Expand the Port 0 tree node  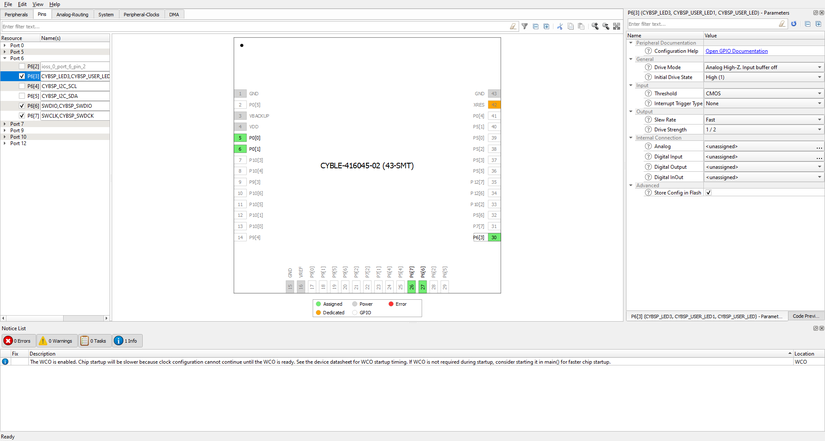point(5,45)
